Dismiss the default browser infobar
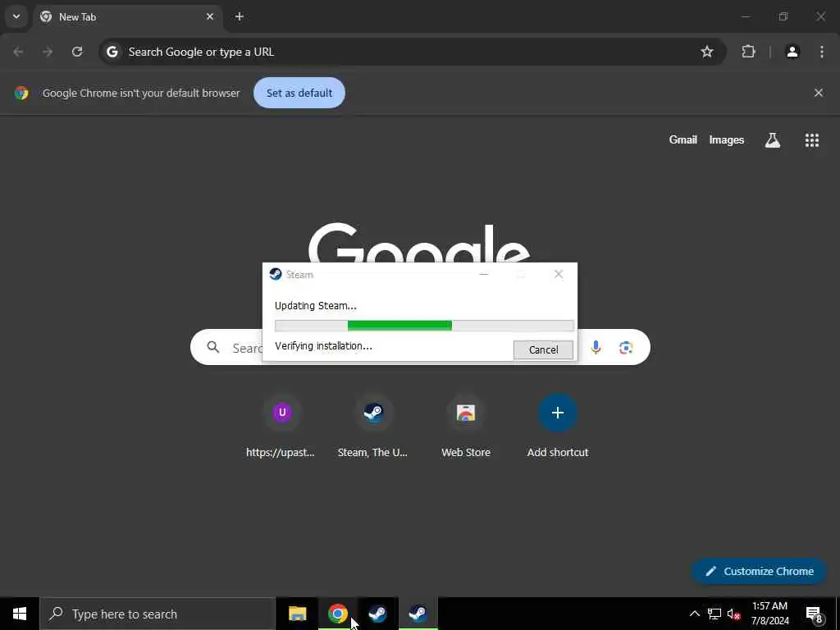Screen dimensions: 840x630 point(819,93)
